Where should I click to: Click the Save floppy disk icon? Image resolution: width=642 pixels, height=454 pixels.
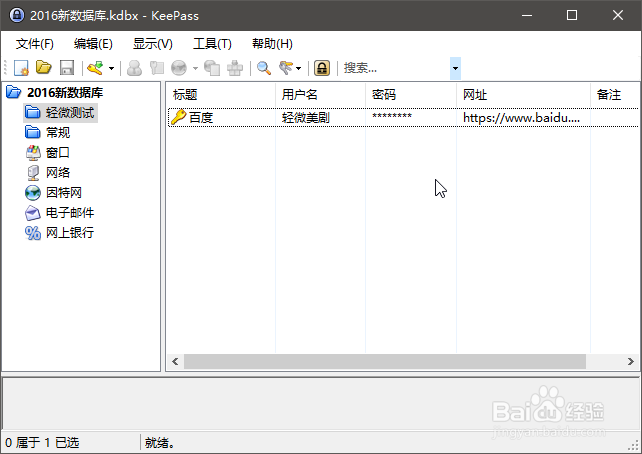point(67,68)
